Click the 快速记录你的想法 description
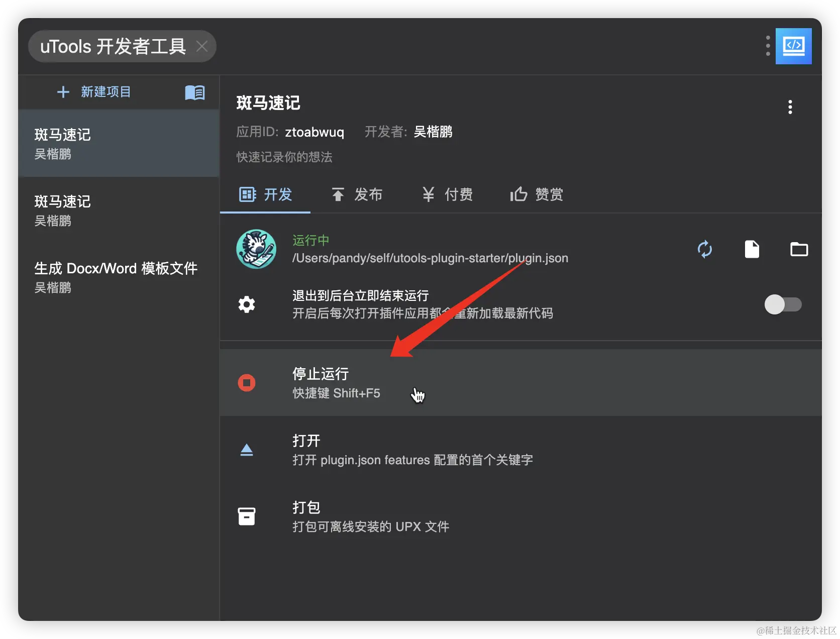 (284, 157)
